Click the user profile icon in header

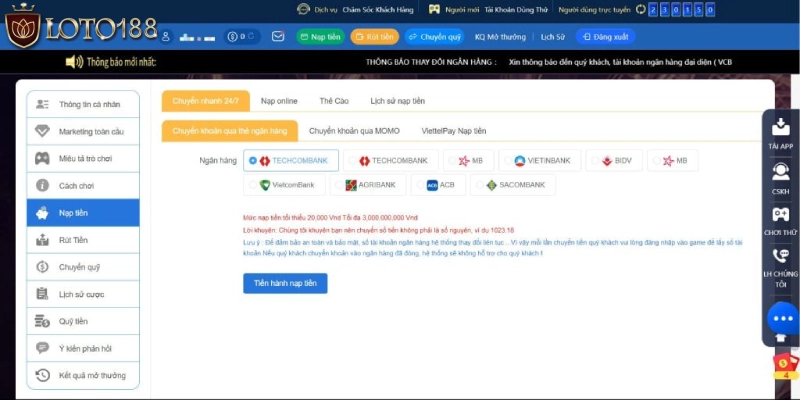165,37
